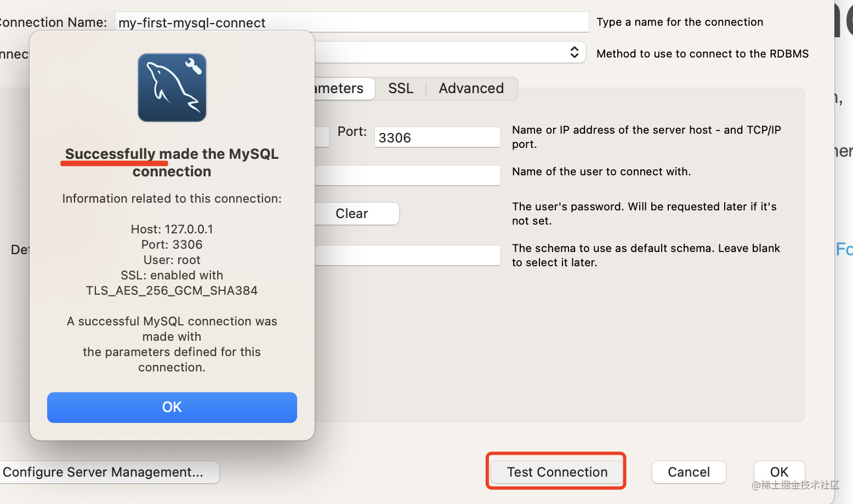Click the Test Connection button
Screen dimensions: 853x504
point(557,472)
